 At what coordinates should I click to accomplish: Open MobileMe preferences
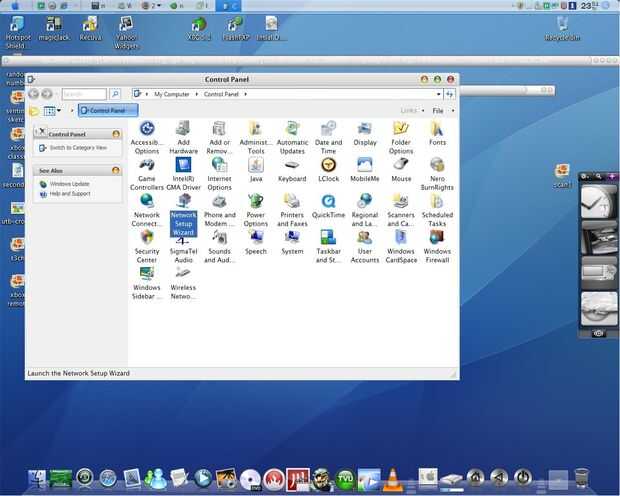(x=365, y=170)
